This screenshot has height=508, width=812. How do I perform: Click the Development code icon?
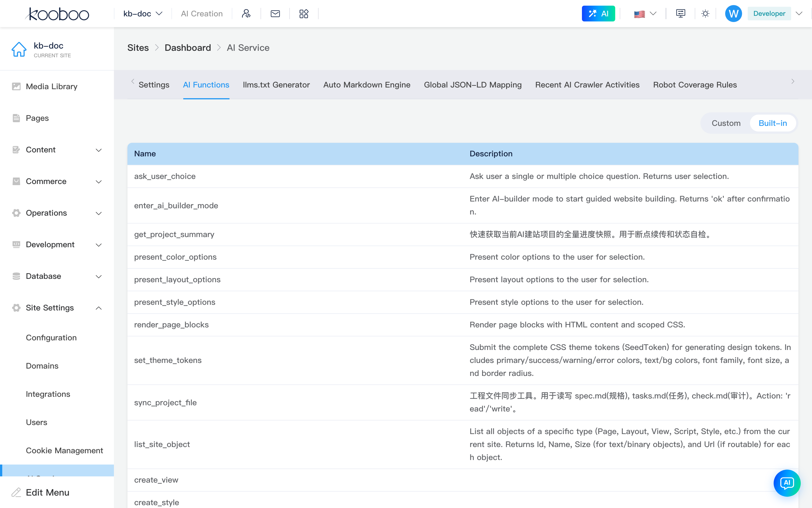16,244
